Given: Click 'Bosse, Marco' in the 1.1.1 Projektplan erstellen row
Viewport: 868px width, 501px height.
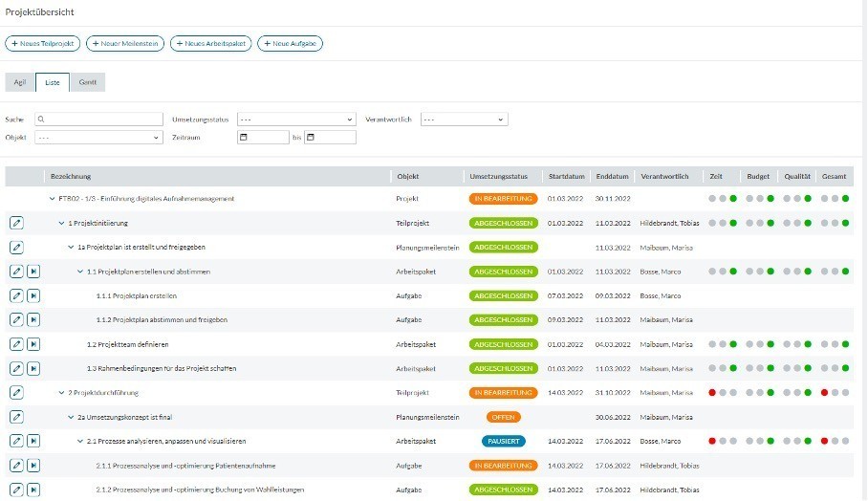Looking at the screenshot, I should click(x=661, y=295).
